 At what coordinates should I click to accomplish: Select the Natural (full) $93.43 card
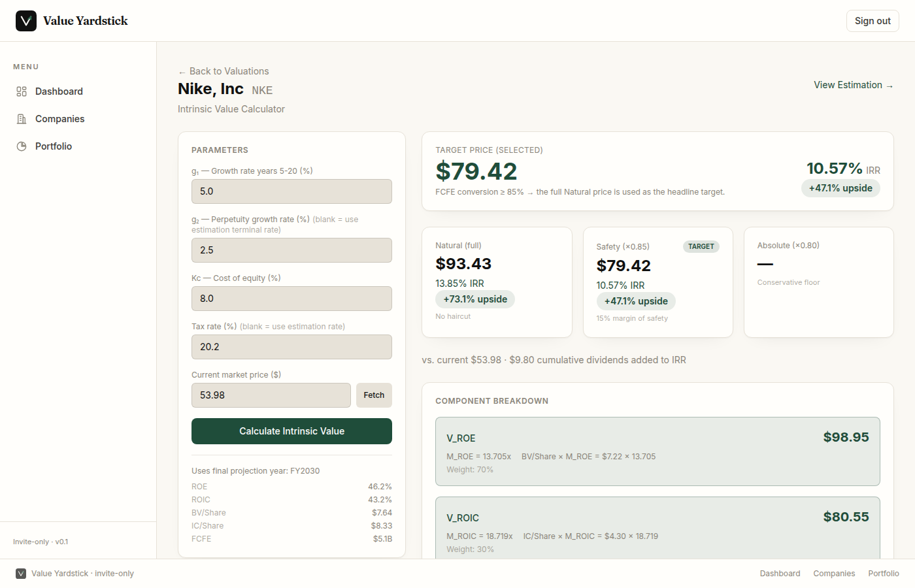click(497, 282)
